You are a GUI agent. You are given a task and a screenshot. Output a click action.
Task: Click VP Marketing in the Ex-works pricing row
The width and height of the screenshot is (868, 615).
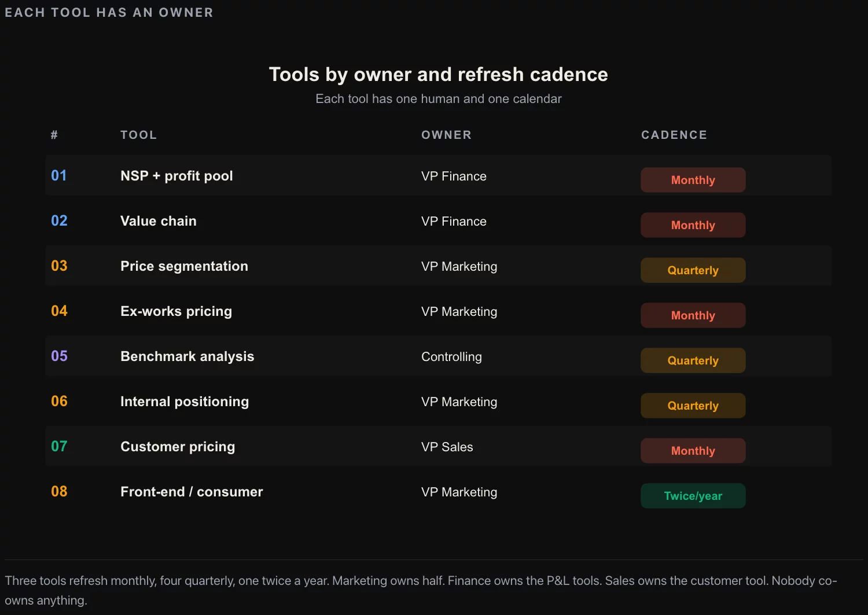tap(459, 312)
